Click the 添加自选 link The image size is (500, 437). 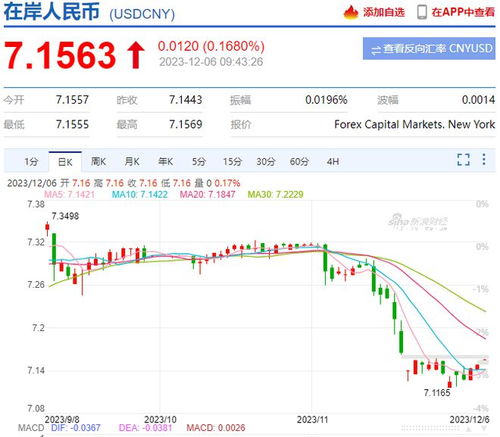click(384, 12)
